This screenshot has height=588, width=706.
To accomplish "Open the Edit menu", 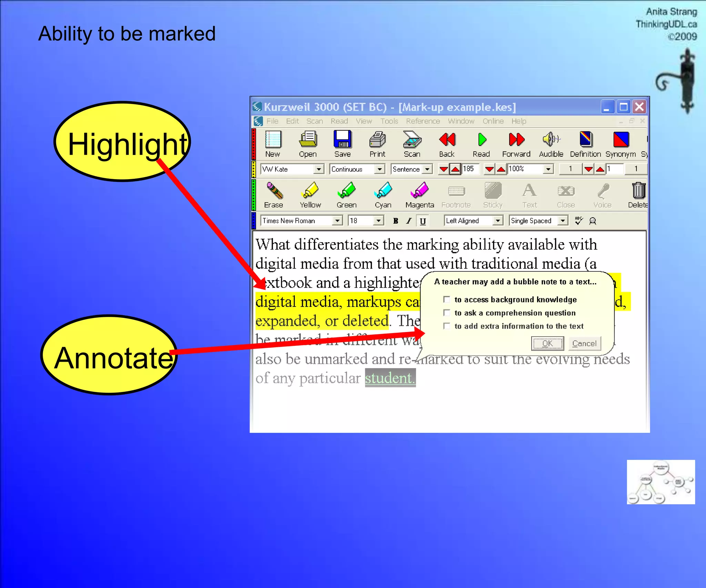I will click(292, 121).
